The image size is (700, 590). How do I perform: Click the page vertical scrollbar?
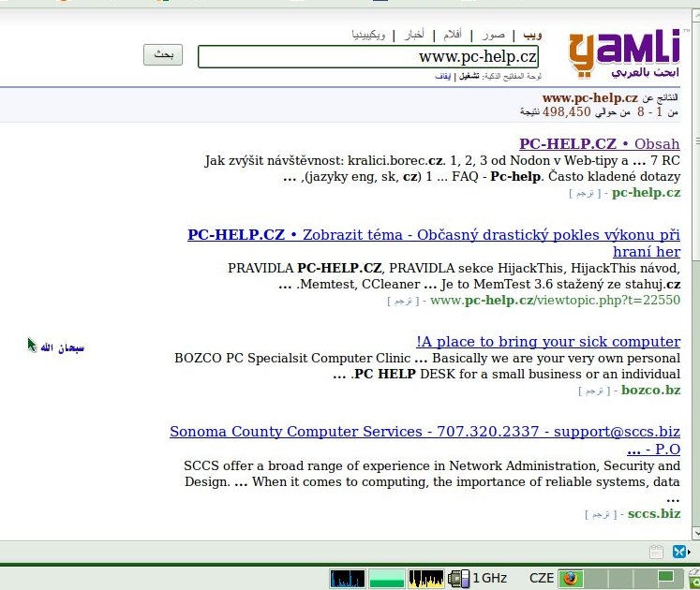coord(693,281)
